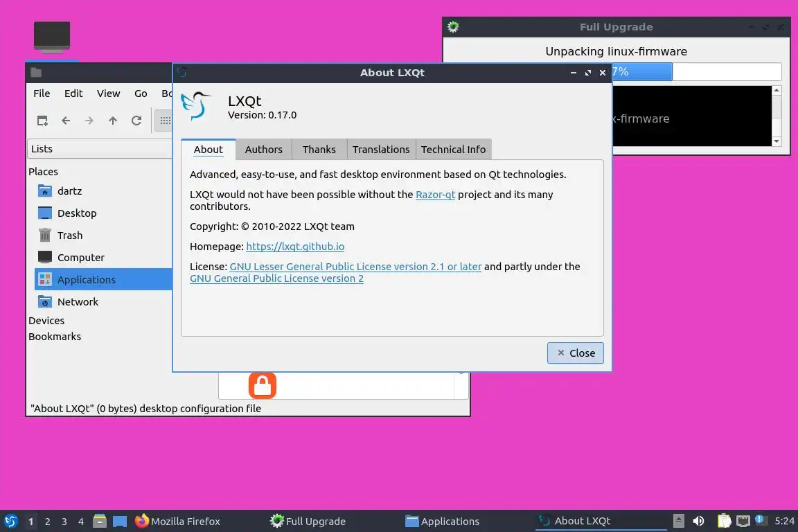Switch to virtual desktop 4
Image resolution: width=798 pixels, height=532 pixels.
click(x=81, y=522)
